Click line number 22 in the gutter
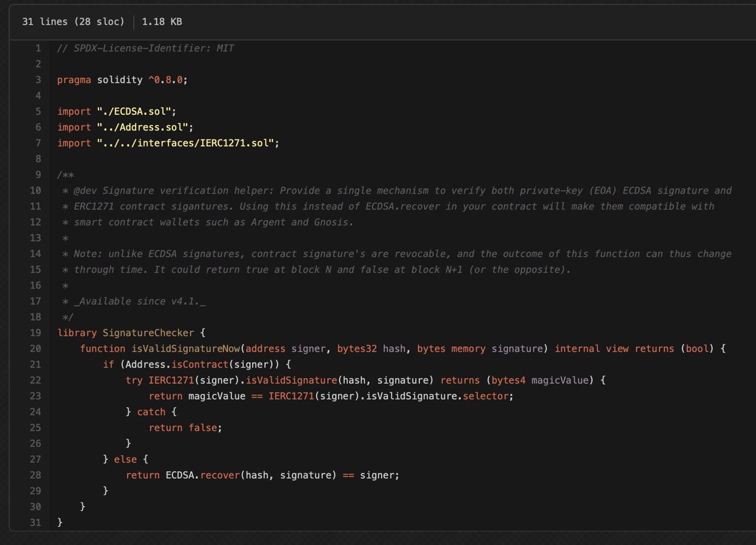The width and height of the screenshot is (756, 545). pyautogui.click(x=35, y=380)
